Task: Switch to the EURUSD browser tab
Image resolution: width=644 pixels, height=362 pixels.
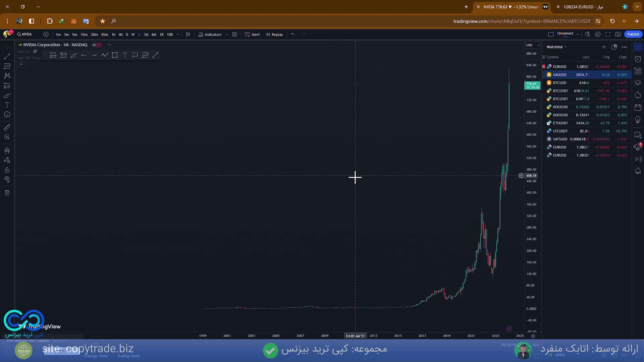Action: [x=583, y=7]
